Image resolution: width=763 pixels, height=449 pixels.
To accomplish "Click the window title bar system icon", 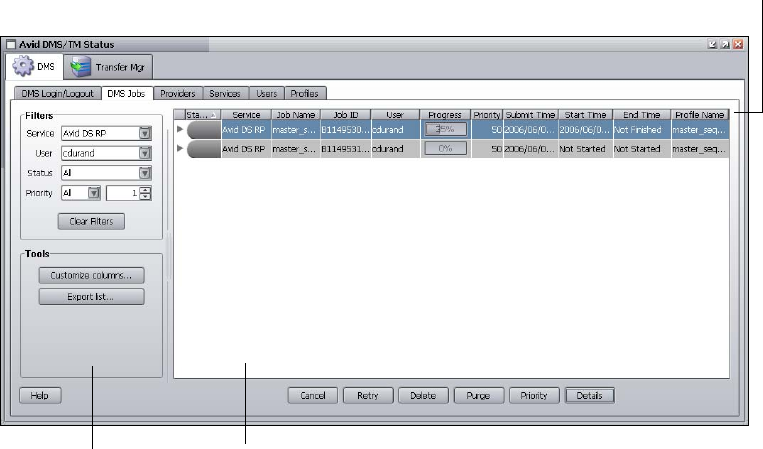I will click(x=11, y=45).
